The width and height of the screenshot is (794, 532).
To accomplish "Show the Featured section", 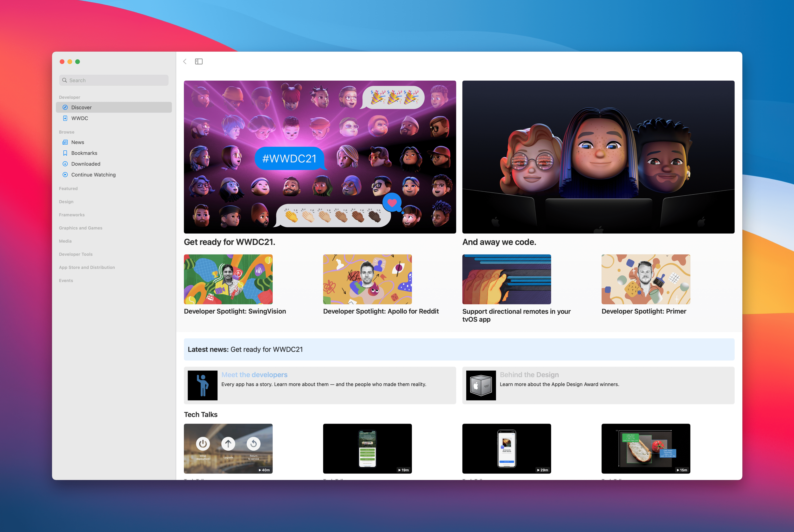I will (68, 188).
